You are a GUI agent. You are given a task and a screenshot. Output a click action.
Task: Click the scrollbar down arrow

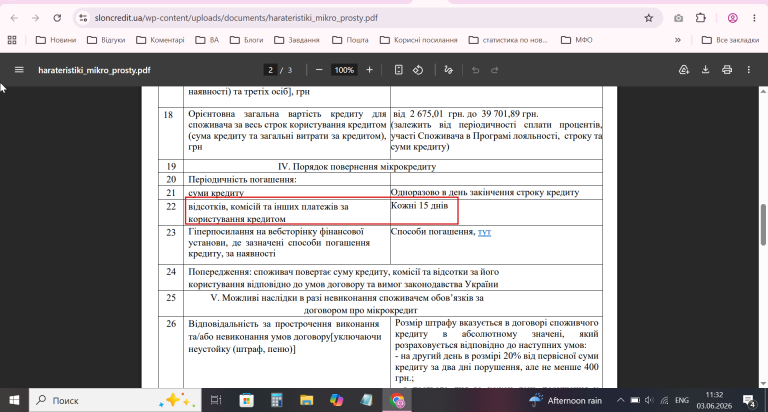click(x=763, y=384)
